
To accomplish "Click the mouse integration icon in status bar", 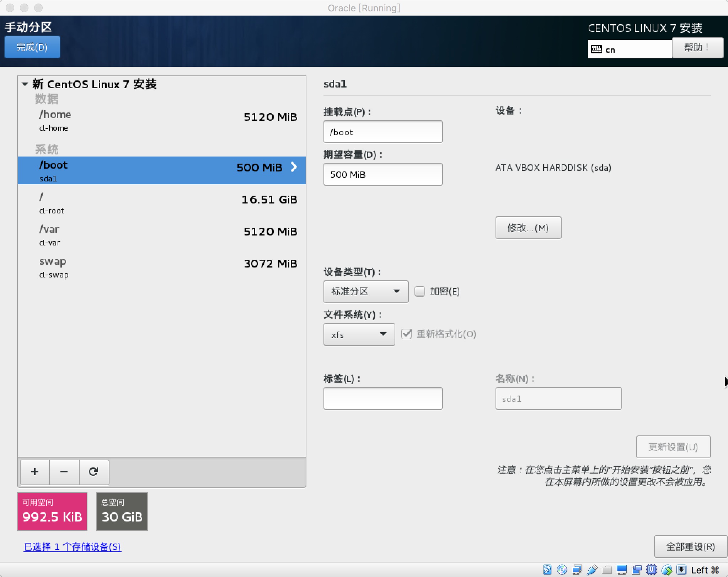I will pos(667,570).
